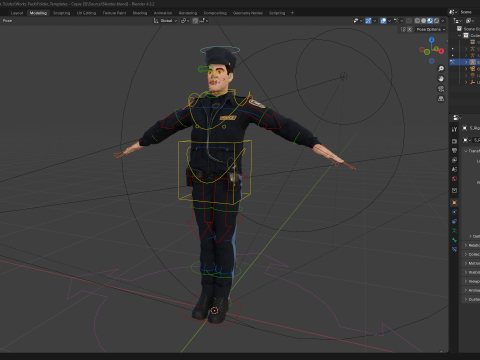This screenshot has height=360, width=480.
Task: Open the Sculpting workspace tab
Action: tap(62, 13)
